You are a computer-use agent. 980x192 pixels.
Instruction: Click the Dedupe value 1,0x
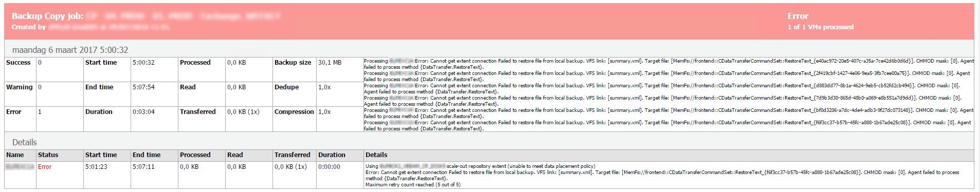coord(324,87)
